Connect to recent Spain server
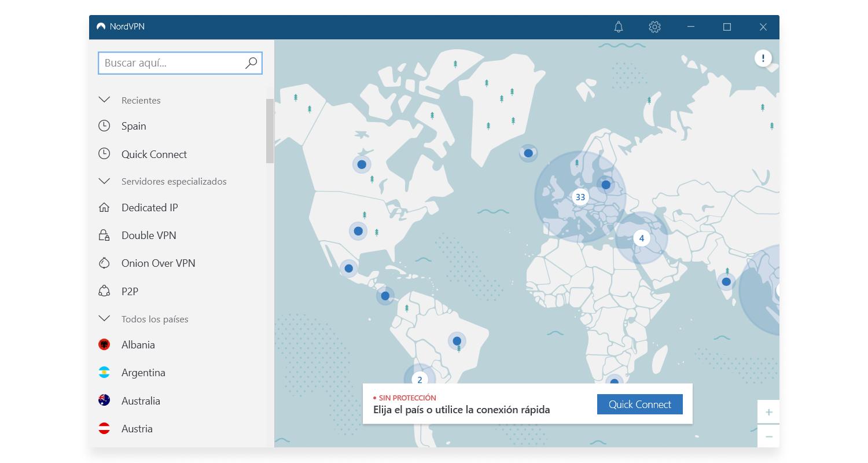The image size is (868, 463). [x=134, y=126]
